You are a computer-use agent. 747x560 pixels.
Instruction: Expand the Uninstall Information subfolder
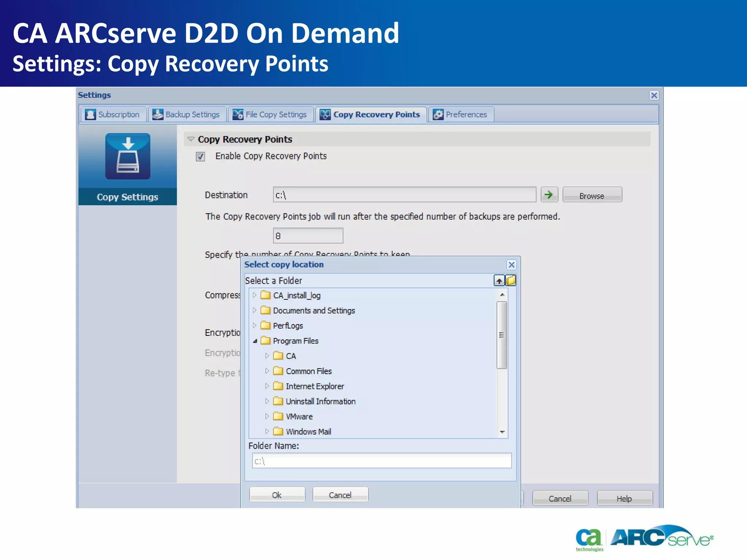[x=267, y=401]
